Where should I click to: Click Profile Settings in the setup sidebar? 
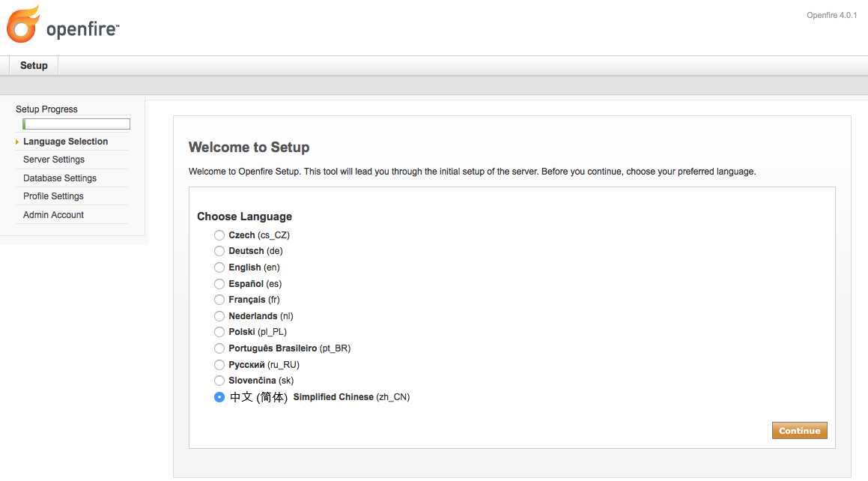coord(53,196)
